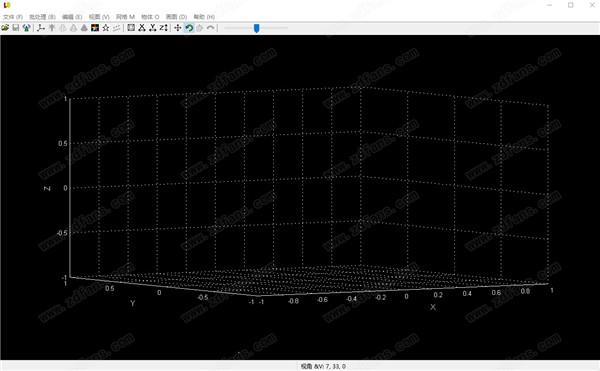Click the Z axis view icon

tap(164, 28)
